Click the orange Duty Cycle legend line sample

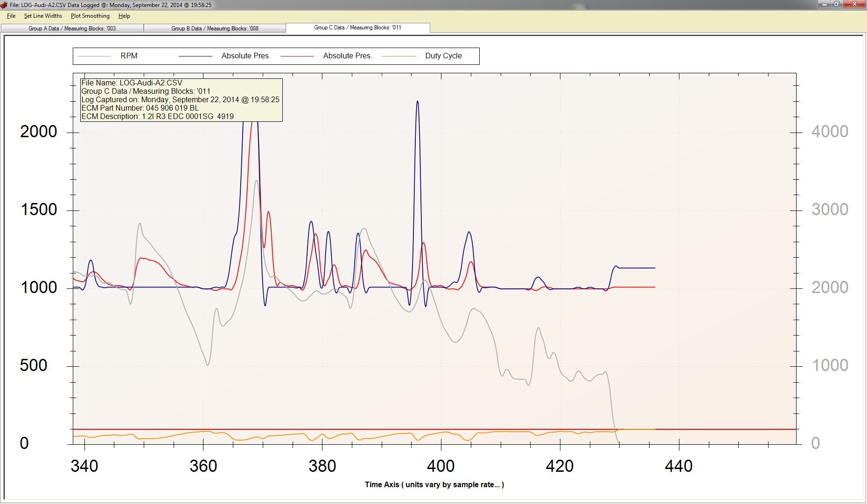(x=399, y=56)
